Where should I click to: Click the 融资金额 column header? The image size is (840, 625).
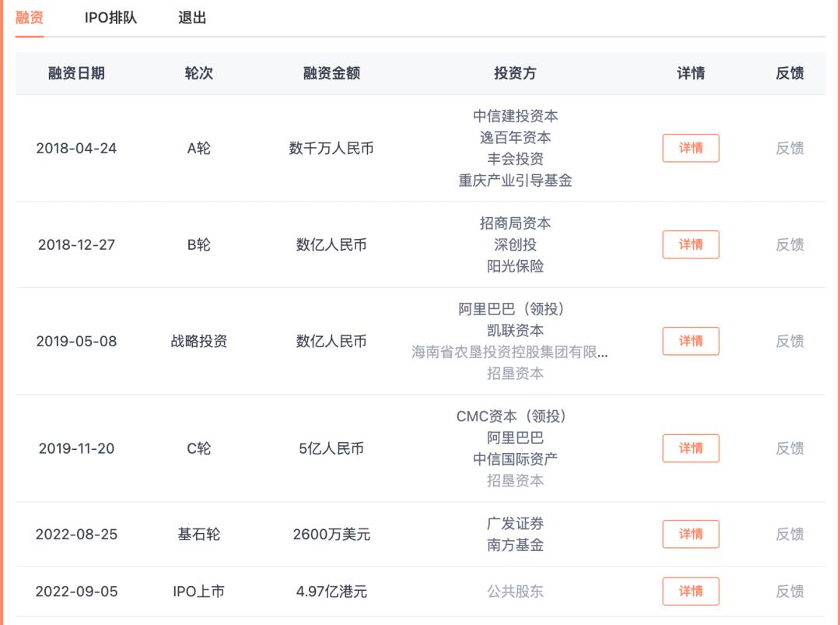(x=331, y=73)
